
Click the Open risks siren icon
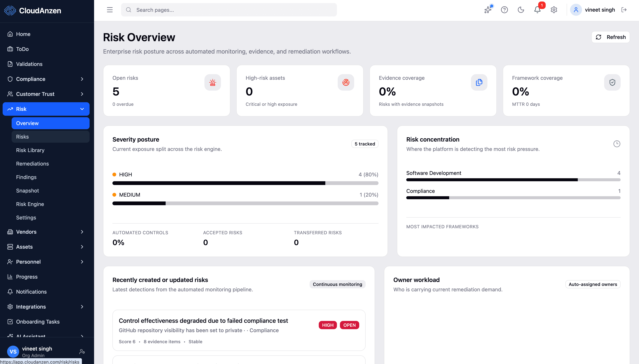(x=213, y=82)
